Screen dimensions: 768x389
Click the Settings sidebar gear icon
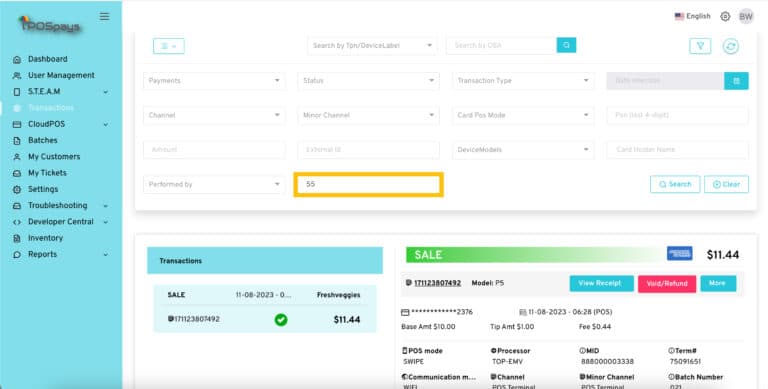click(x=17, y=189)
